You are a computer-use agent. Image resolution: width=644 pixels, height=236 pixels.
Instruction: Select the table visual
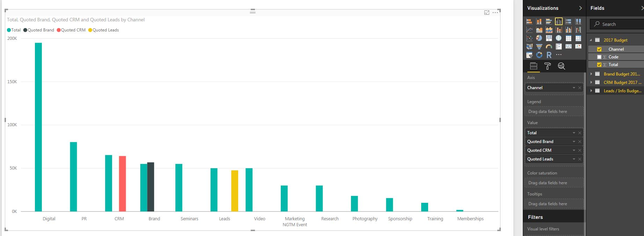(569, 38)
